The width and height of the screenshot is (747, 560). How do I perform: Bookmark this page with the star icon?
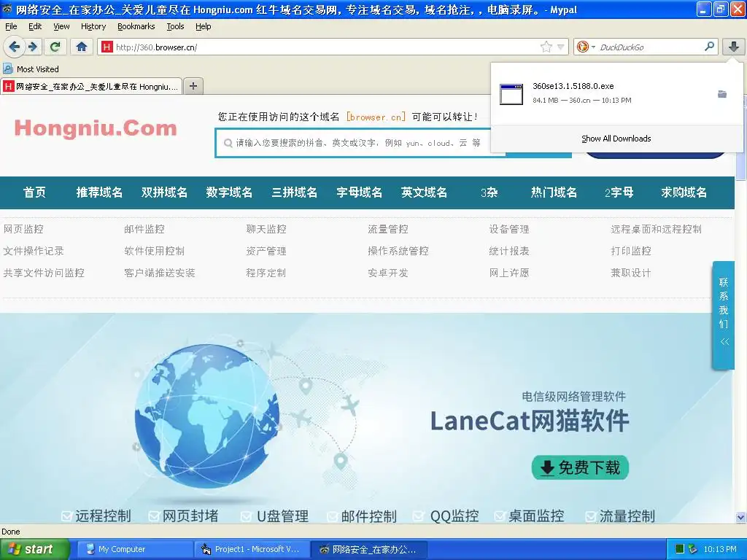[546, 47]
